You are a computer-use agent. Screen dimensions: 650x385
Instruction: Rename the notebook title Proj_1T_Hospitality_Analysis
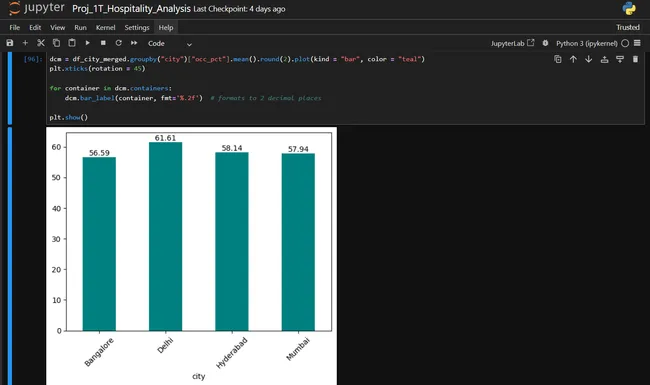coord(131,9)
